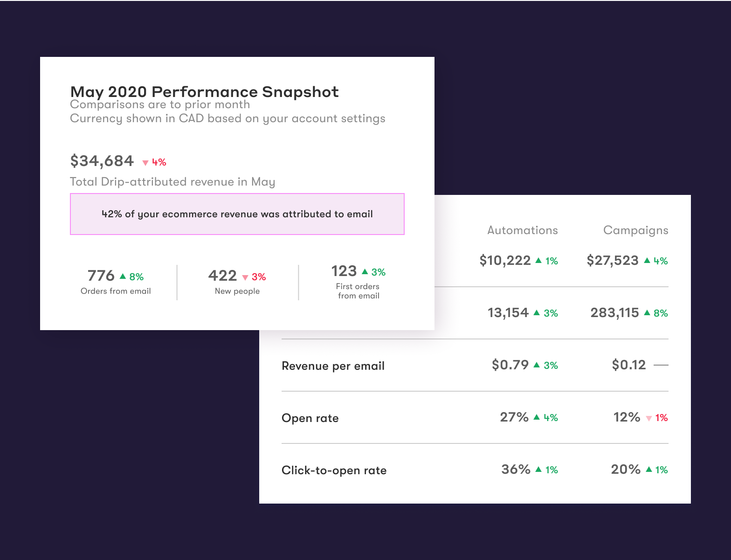Select the Campaigns column header
The image size is (731, 560).
coord(635,230)
